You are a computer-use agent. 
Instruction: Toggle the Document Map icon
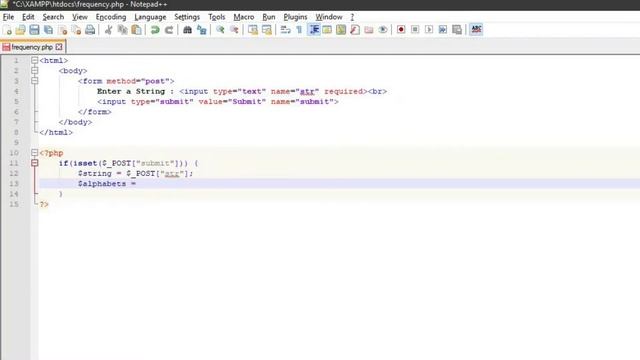pyautogui.click(x=341, y=30)
